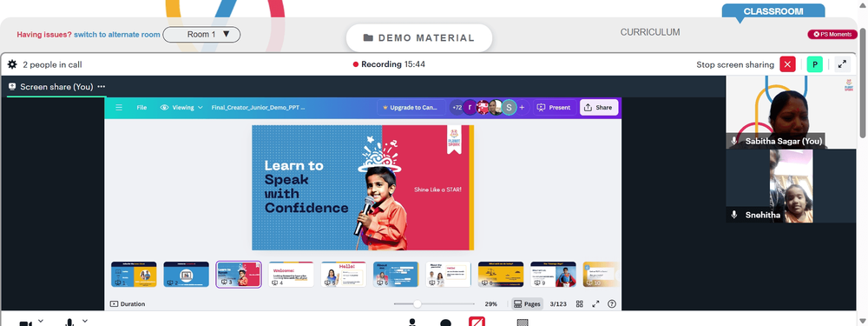Click the Canva Share button
Image resolution: width=868 pixels, height=326 pixels.
(599, 108)
